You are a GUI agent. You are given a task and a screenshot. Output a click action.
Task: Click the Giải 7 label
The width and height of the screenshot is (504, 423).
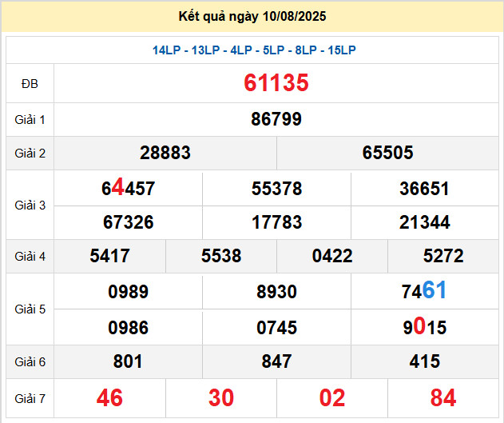30,399
